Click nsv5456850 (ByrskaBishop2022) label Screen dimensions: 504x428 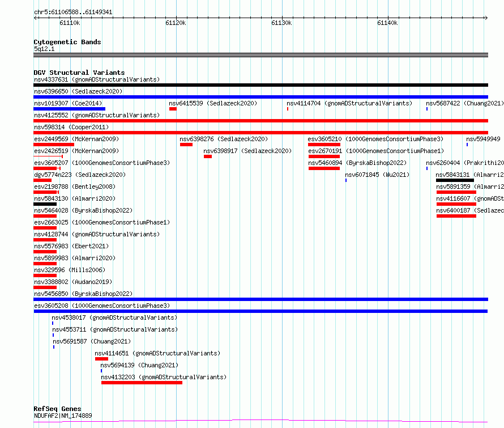(x=83, y=294)
